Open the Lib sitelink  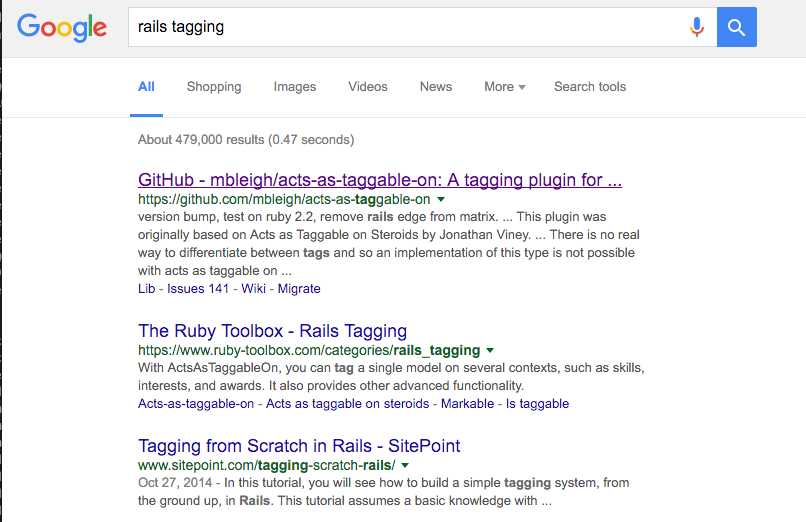(x=146, y=289)
